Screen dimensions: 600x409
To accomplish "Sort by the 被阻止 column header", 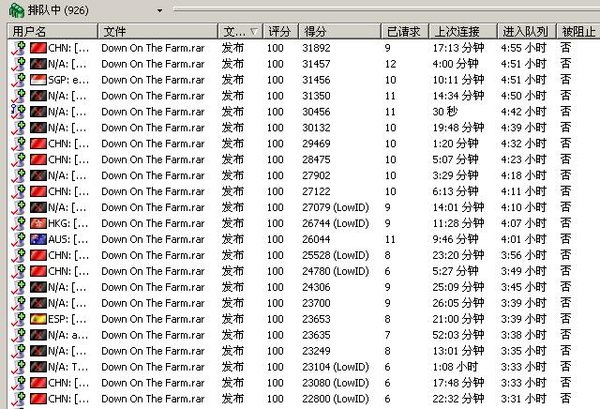I will point(578,31).
